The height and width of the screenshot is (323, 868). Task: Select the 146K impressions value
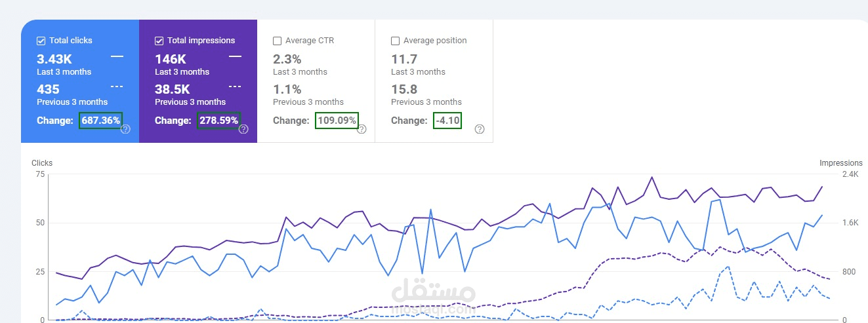point(170,59)
